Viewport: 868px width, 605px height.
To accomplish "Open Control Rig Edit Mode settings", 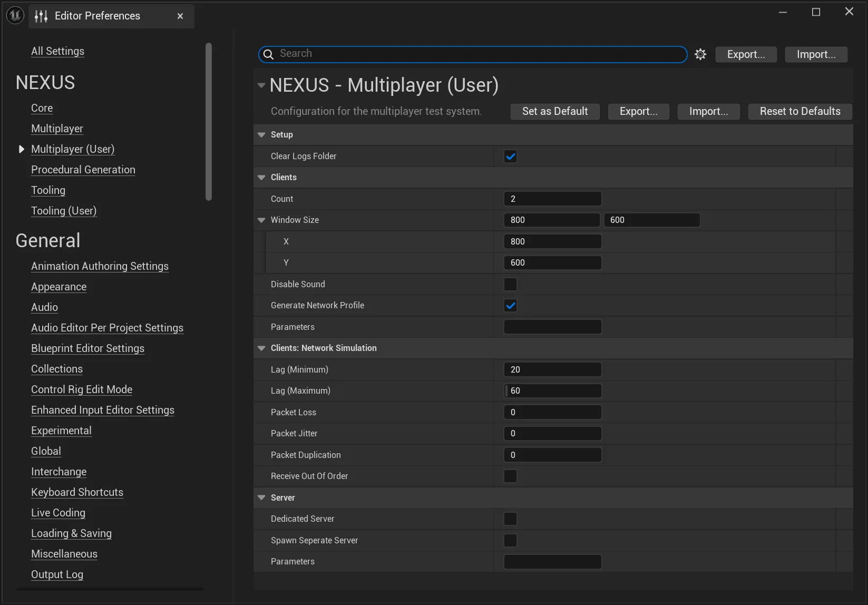I will (82, 389).
